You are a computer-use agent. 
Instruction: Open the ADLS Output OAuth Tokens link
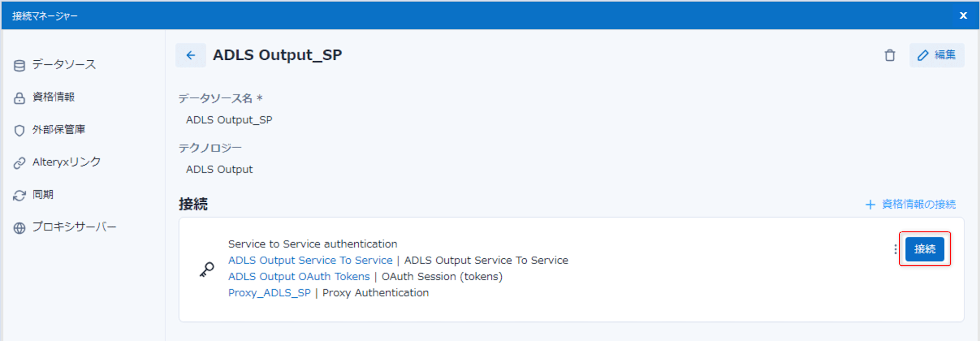tap(298, 276)
